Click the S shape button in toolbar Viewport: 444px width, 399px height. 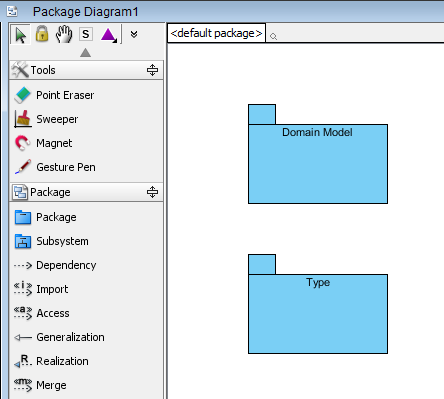[86, 34]
